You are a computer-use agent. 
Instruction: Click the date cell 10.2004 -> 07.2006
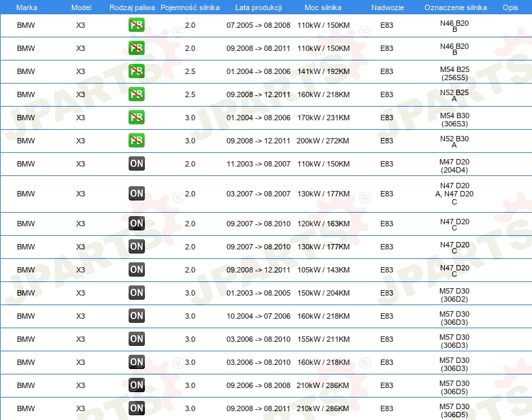click(x=259, y=316)
